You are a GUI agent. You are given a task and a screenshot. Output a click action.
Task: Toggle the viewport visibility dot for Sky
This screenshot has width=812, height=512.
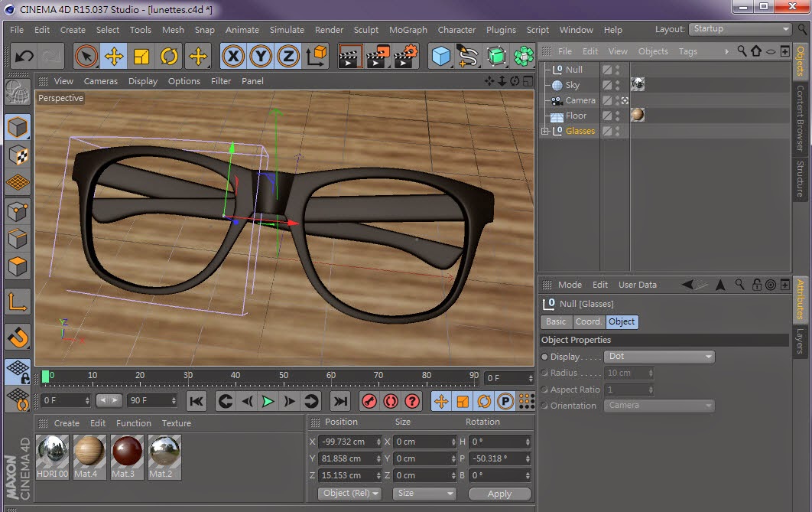(617, 83)
